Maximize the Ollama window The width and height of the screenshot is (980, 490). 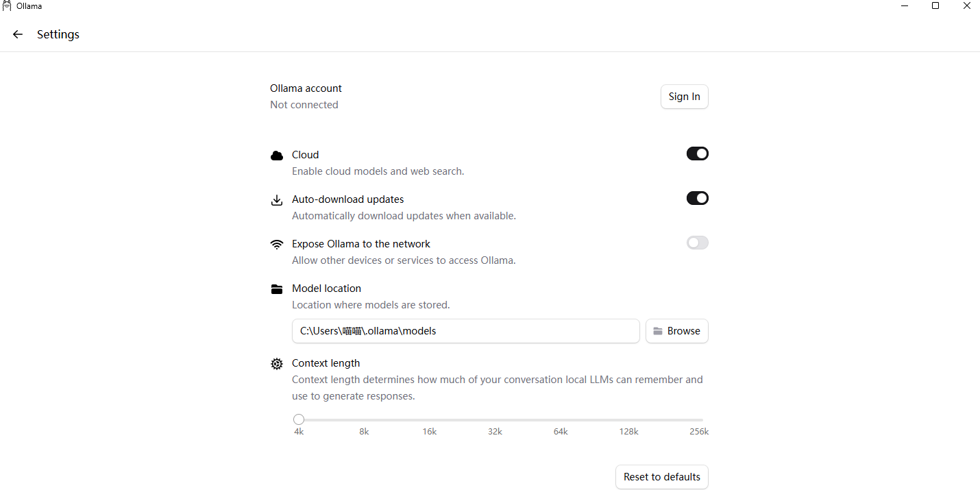tap(935, 6)
